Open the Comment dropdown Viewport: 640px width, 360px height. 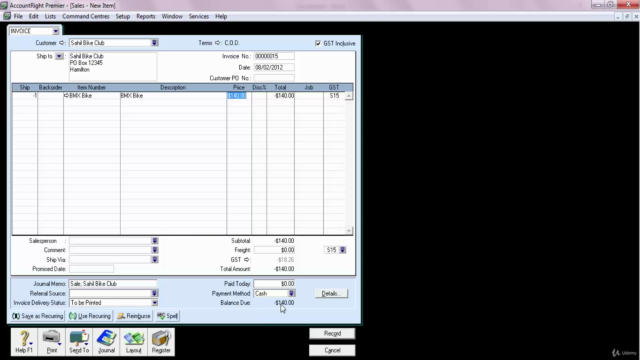[x=155, y=250]
